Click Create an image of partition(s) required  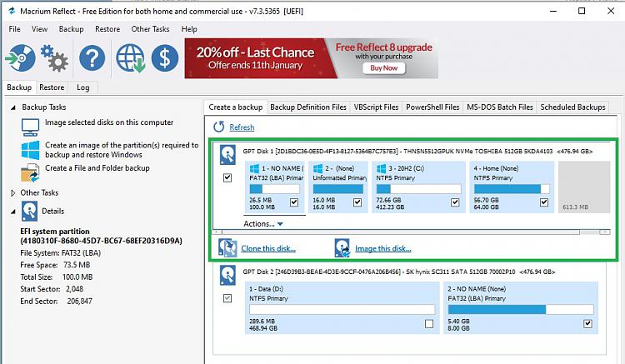point(122,150)
